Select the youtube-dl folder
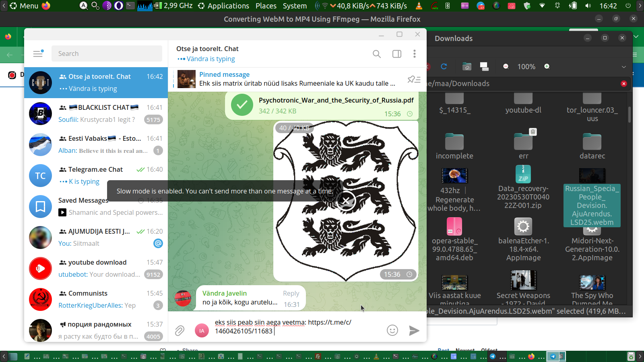The width and height of the screenshot is (644, 362). (523, 104)
